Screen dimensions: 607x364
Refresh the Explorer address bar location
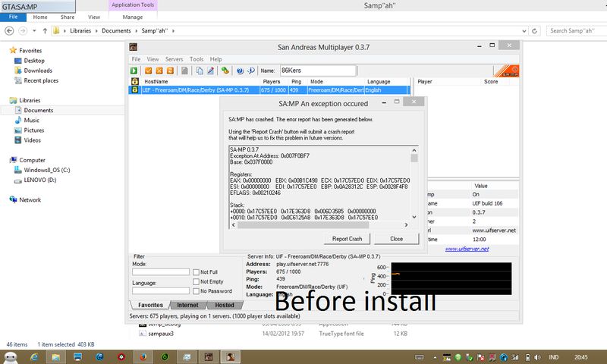[535, 31]
